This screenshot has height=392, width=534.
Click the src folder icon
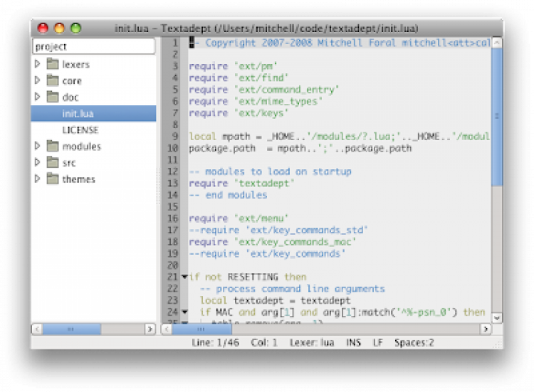click(53, 162)
